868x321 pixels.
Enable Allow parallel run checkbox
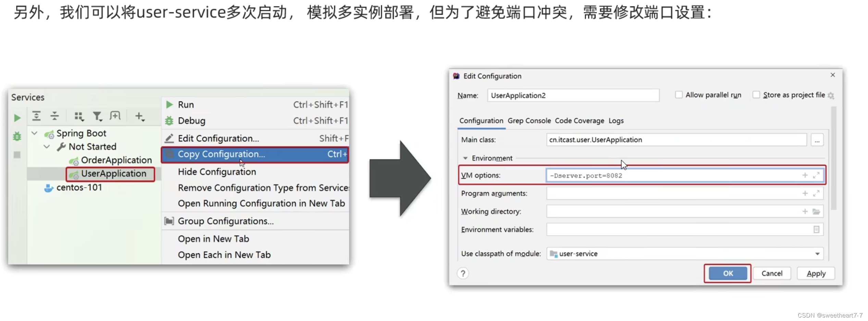point(679,95)
